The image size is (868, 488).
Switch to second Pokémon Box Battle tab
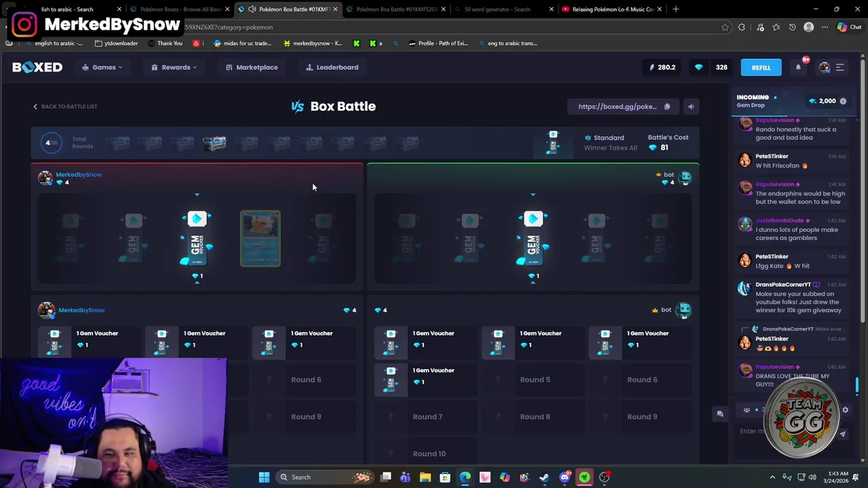395,9
